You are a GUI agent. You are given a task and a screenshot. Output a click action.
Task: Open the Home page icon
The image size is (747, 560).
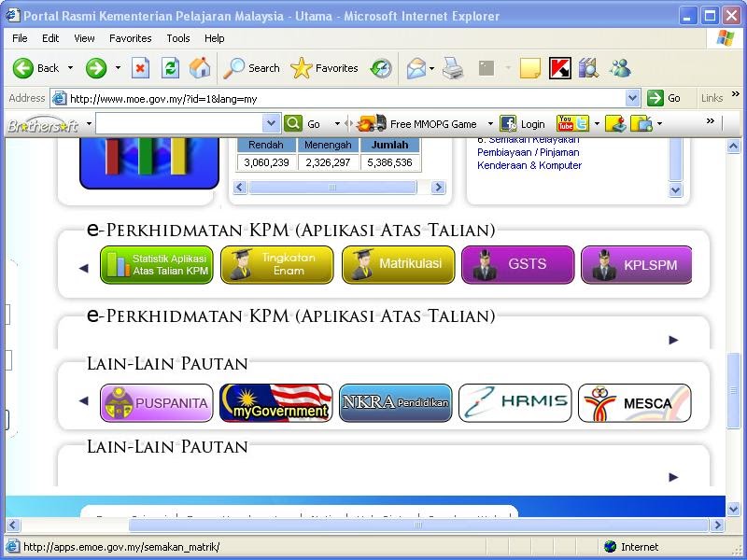[x=200, y=68]
